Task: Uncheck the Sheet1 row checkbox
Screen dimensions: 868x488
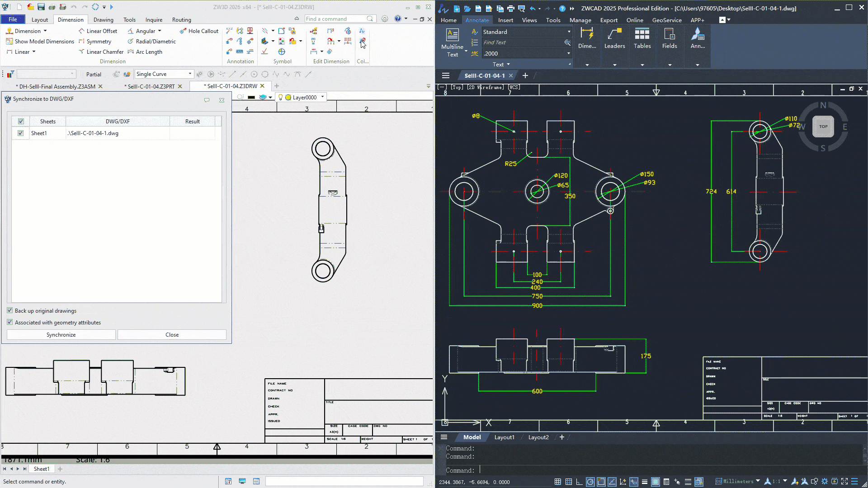Action: pos(20,133)
